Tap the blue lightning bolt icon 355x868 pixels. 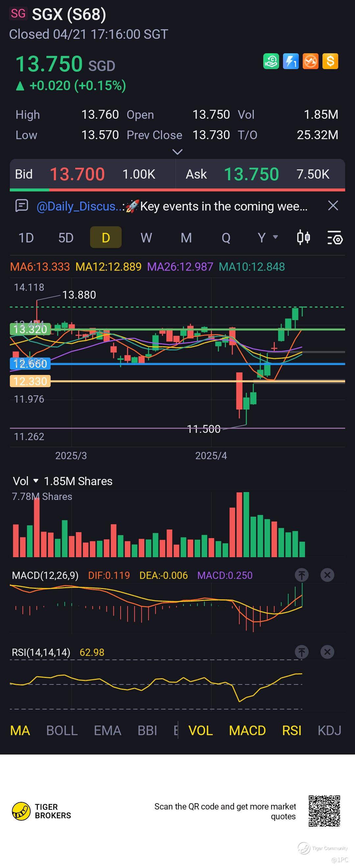[x=291, y=62]
